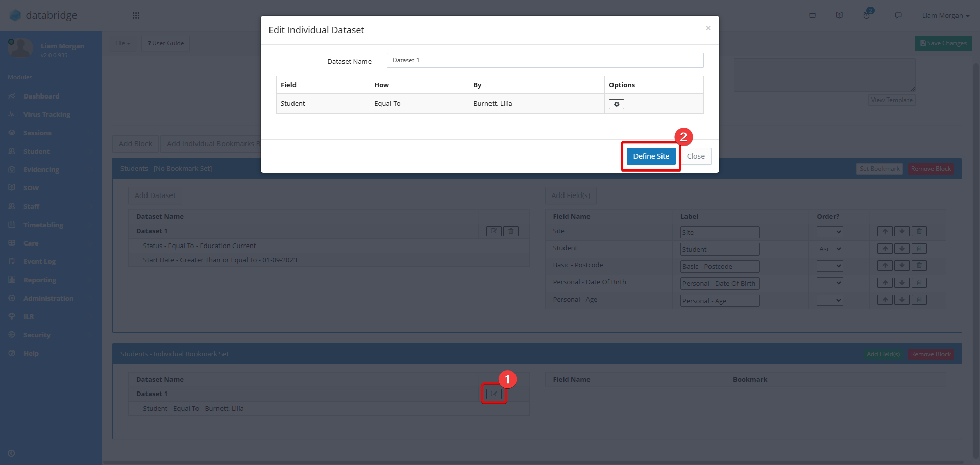Viewport: 980px width, 465px height.
Task: Click the Set Bookmark button
Action: [879, 169]
